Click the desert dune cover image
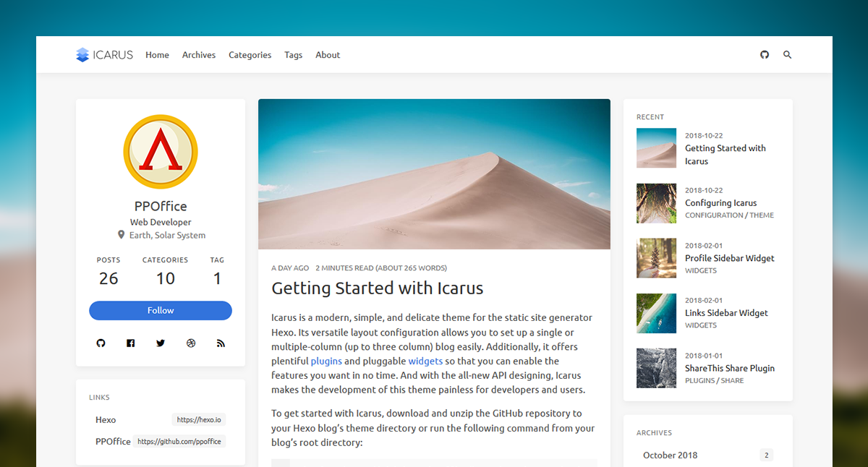The height and width of the screenshot is (467, 868). 434,174
